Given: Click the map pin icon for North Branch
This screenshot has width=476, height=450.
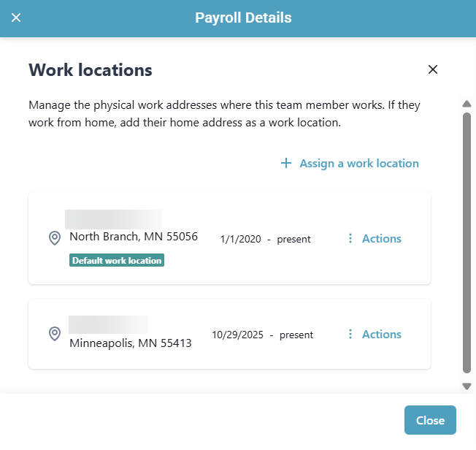Looking at the screenshot, I should (54, 238).
